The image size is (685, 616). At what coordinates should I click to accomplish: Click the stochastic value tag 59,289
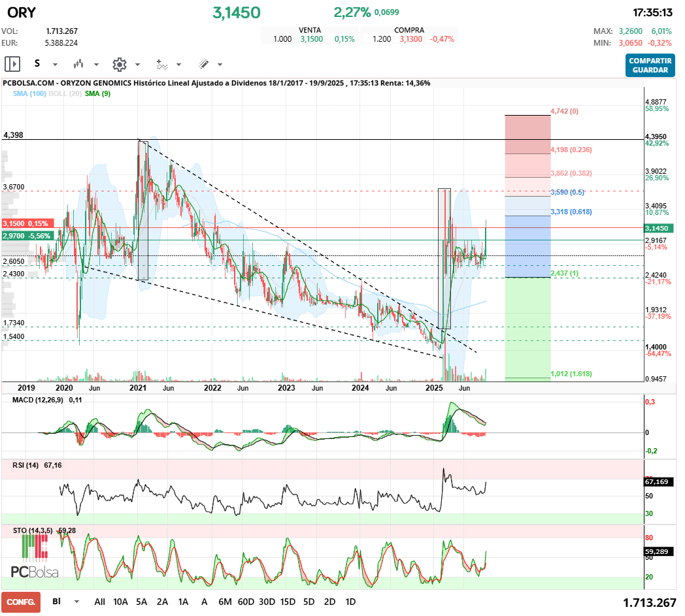coord(657,552)
